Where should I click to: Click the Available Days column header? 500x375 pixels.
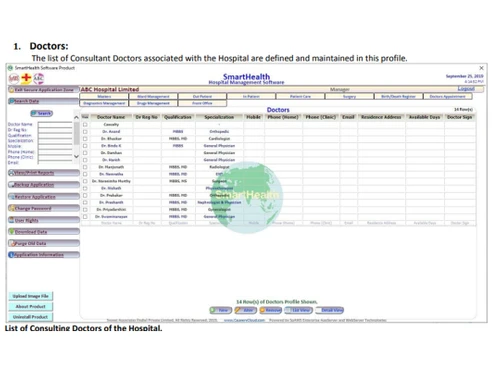point(424,117)
